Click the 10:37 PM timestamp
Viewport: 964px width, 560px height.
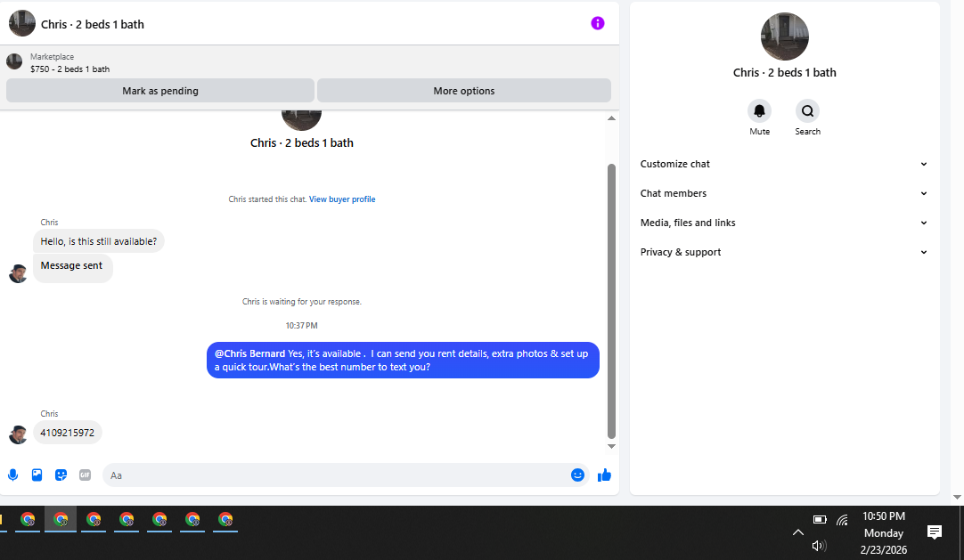[x=301, y=326]
